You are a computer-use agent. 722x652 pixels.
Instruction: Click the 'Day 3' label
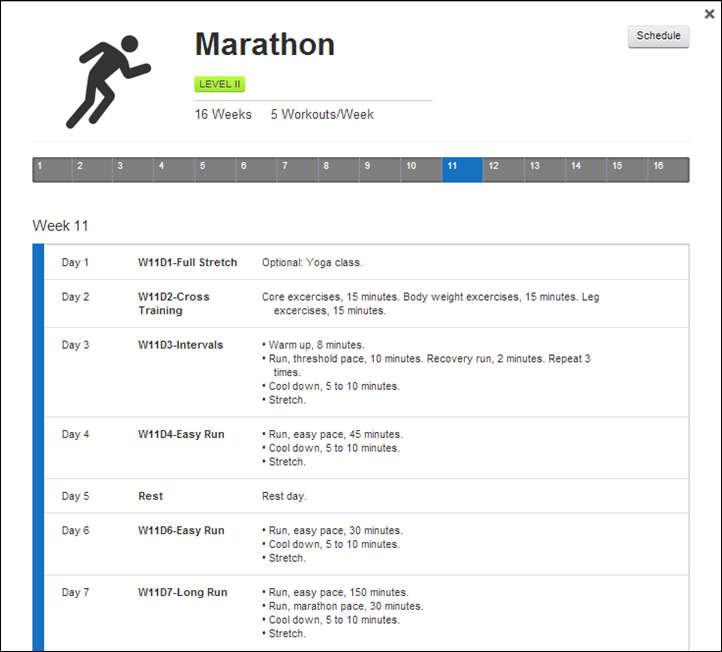pos(76,345)
